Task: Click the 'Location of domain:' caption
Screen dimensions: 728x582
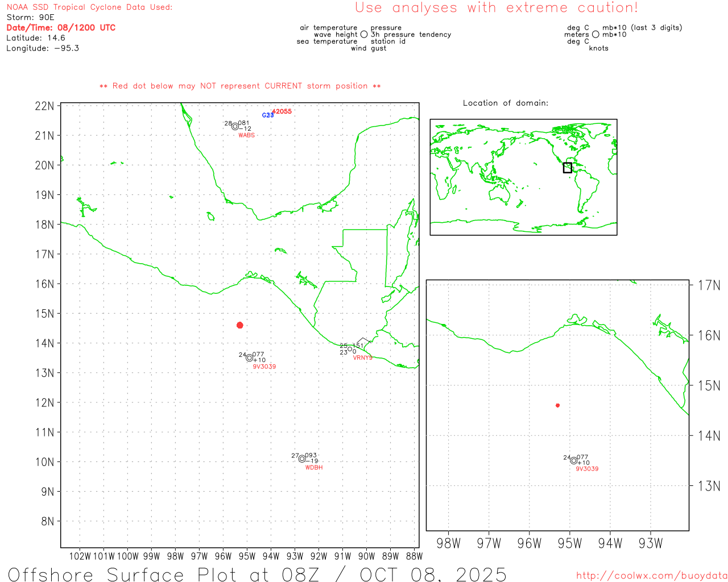Action: click(x=506, y=103)
